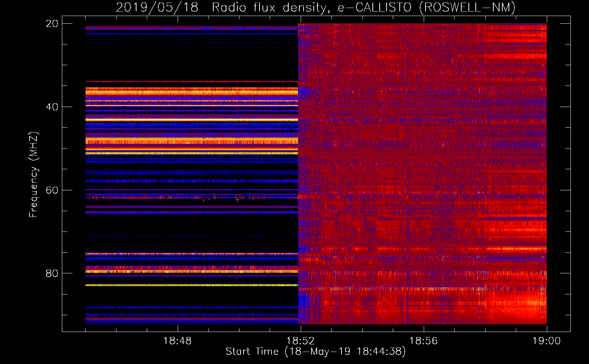Click the 19:00 time tick label
This screenshot has width=589, height=364.
point(546,341)
